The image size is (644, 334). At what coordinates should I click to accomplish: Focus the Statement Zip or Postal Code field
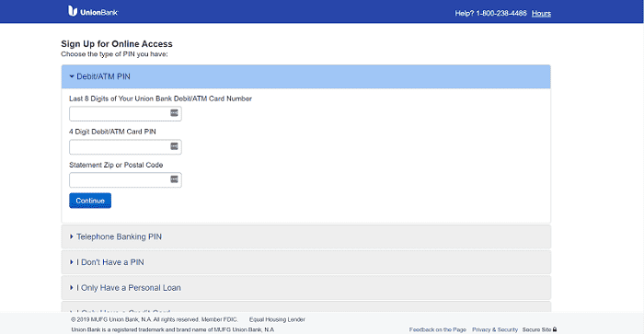click(125, 180)
